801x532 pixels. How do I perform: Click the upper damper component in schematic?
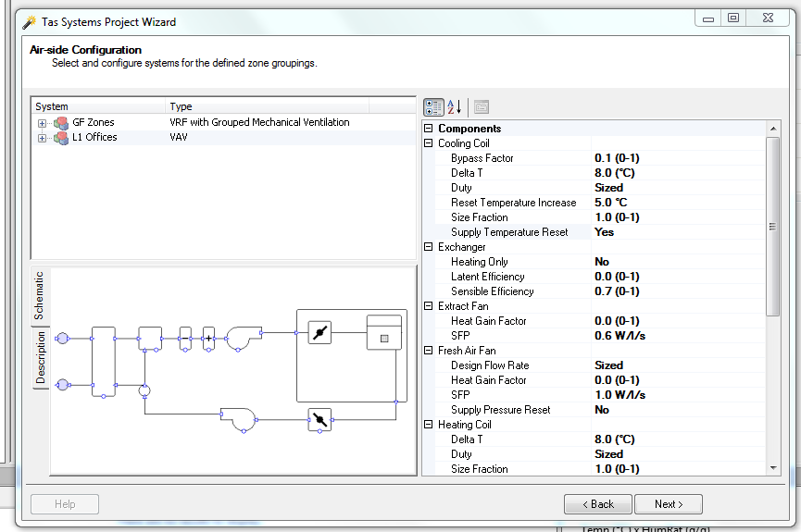pos(319,333)
